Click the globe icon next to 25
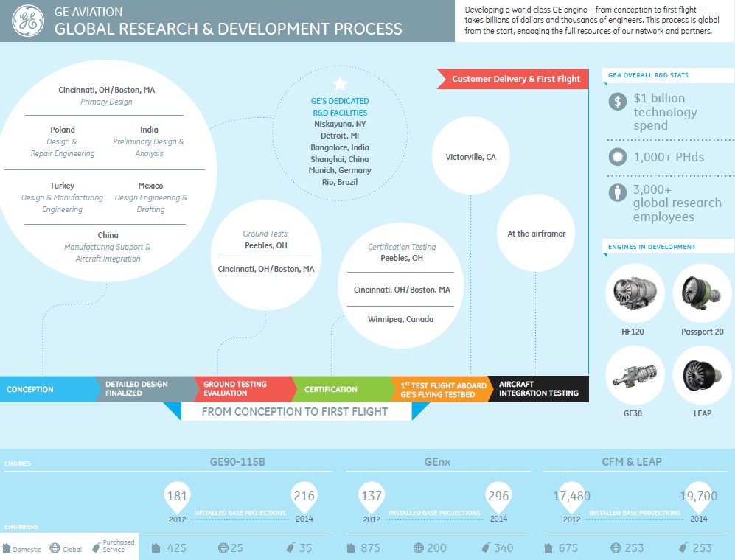This screenshot has height=560, width=735. pyautogui.click(x=223, y=547)
